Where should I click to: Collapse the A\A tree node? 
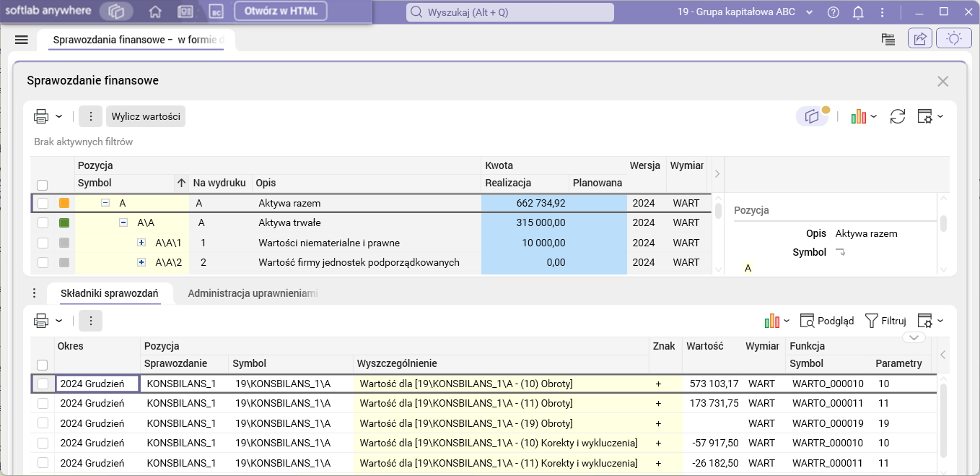click(x=123, y=223)
